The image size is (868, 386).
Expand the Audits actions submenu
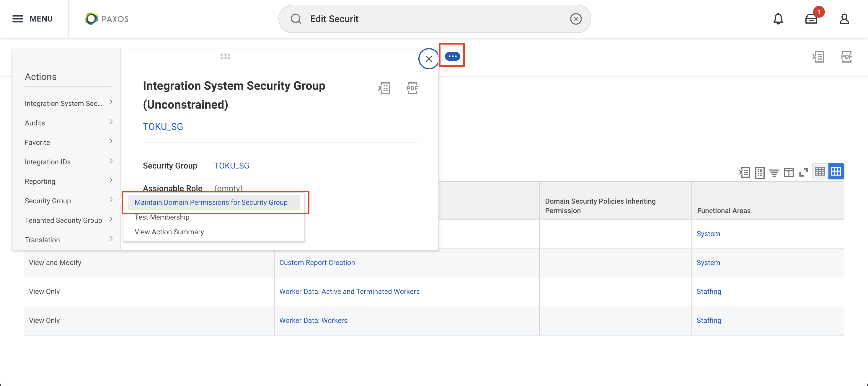click(x=68, y=122)
